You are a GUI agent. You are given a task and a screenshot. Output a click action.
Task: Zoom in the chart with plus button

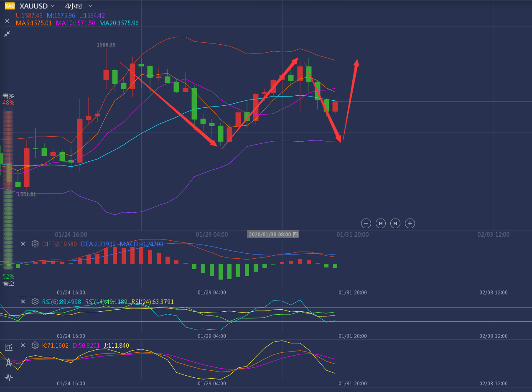click(x=410, y=223)
